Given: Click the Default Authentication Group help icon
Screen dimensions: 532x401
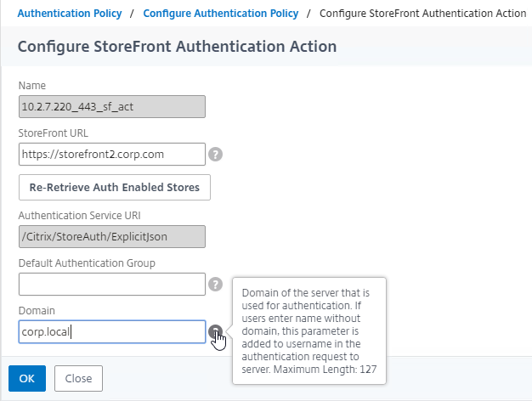Looking at the screenshot, I should pyautogui.click(x=216, y=285).
